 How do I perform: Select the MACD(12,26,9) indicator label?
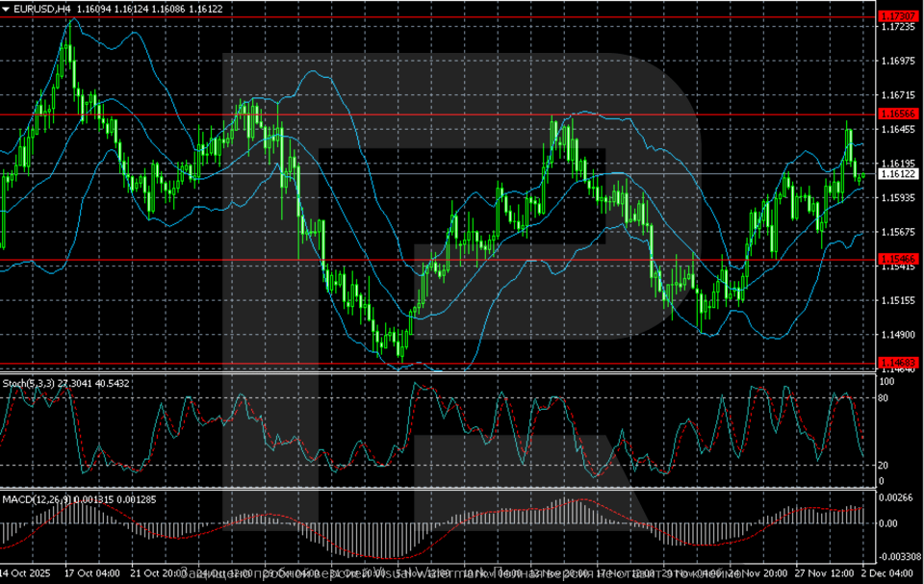point(37,498)
